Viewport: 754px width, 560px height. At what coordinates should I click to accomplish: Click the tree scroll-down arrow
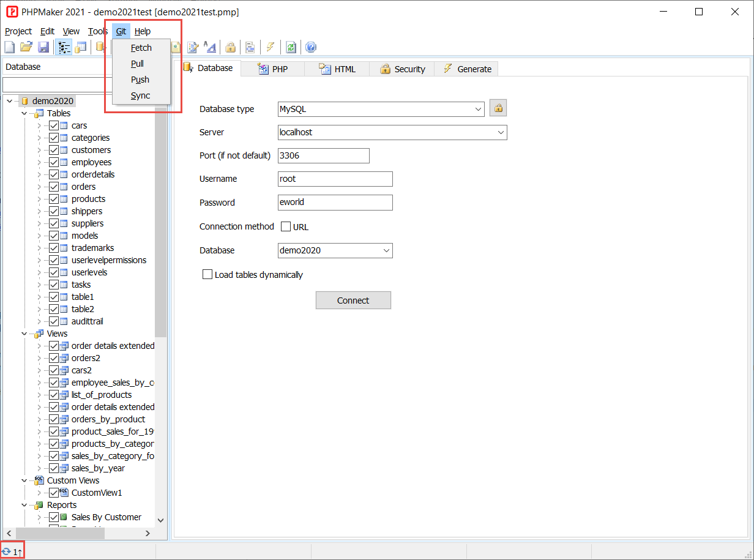(160, 520)
